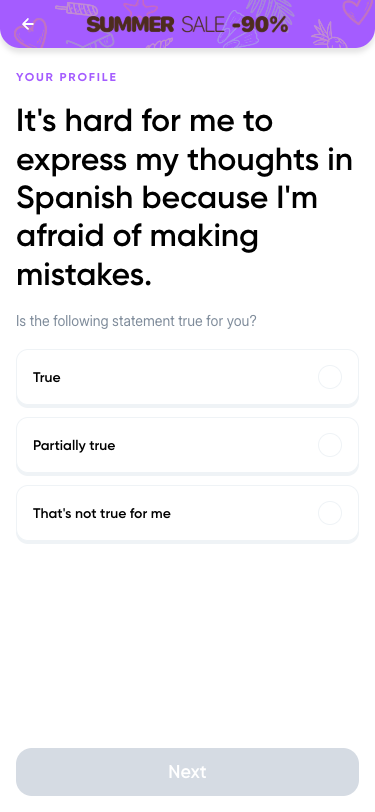
Task: Select the True radio circle
Action: click(x=330, y=377)
